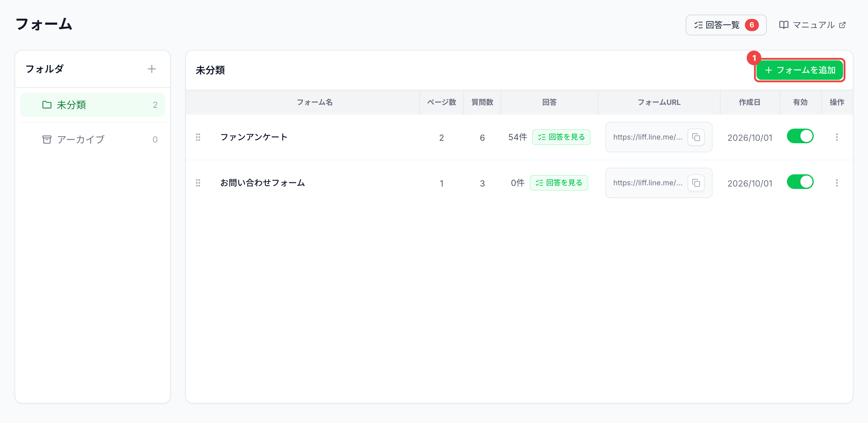Click the 作成日 column header
868x423 pixels.
[x=750, y=102]
